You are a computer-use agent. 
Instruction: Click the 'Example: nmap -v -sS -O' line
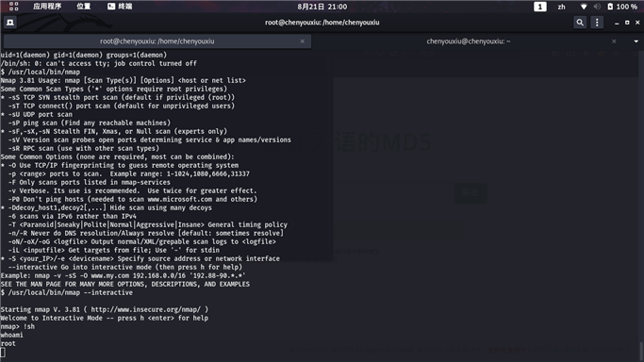(x=123, y=276)
